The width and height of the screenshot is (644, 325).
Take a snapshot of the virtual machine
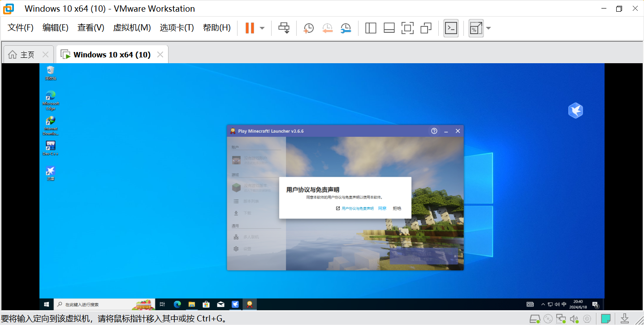pyautogui.click(x=308, y=28)
